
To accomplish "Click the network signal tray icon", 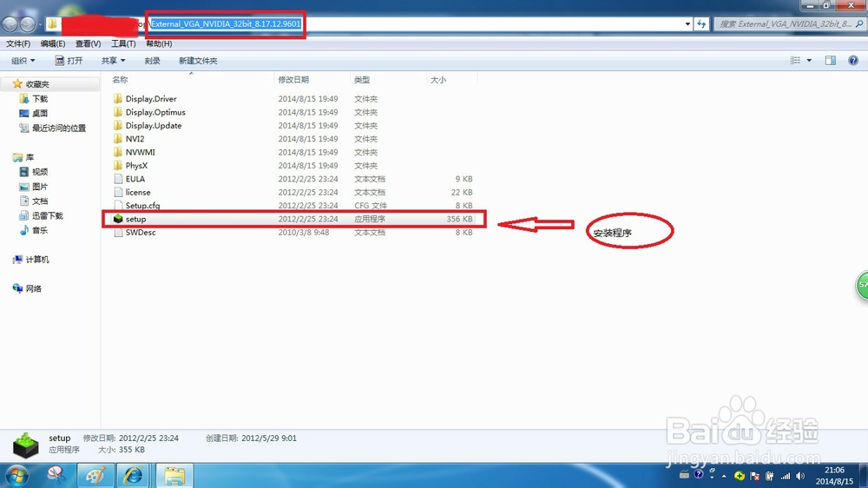I will click(x=785, y=476).
